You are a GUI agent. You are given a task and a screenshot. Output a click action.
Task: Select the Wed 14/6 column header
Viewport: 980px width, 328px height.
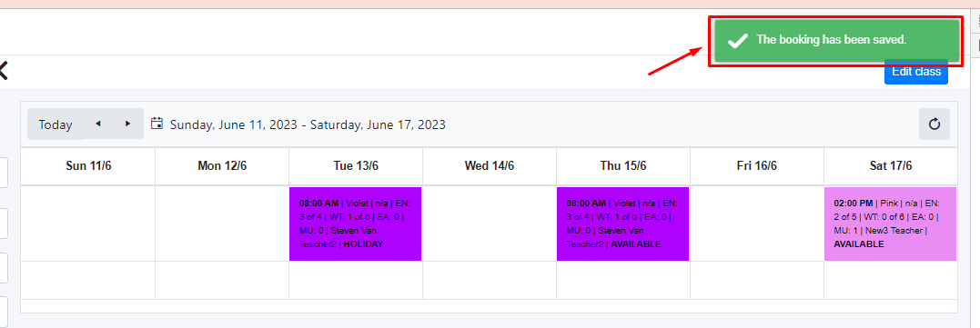point(490,166)
